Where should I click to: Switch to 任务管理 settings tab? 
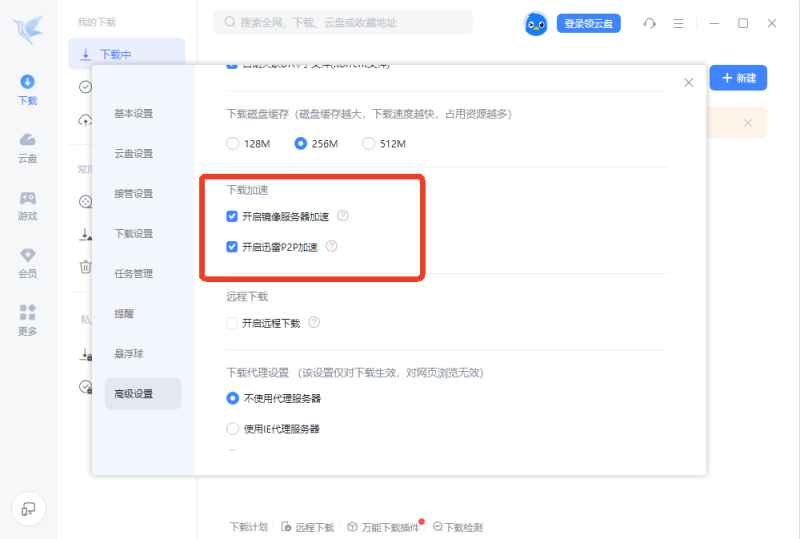134,274
